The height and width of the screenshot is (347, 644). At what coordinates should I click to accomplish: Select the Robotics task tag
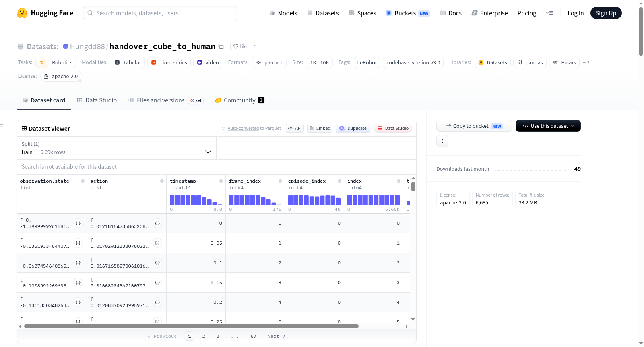(56, 62)
